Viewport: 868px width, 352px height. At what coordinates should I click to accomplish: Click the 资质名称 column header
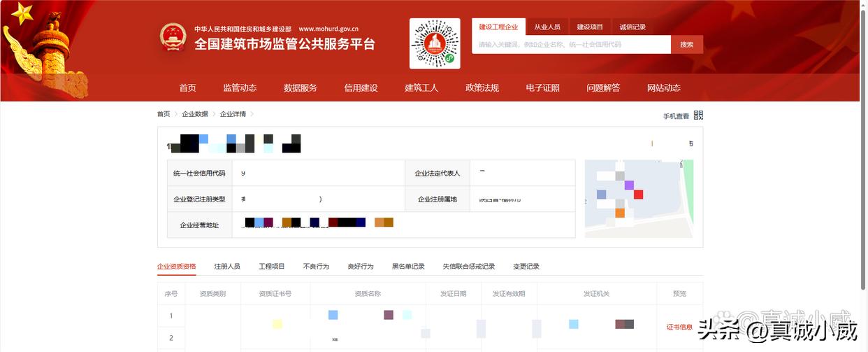tap(368, 294)
